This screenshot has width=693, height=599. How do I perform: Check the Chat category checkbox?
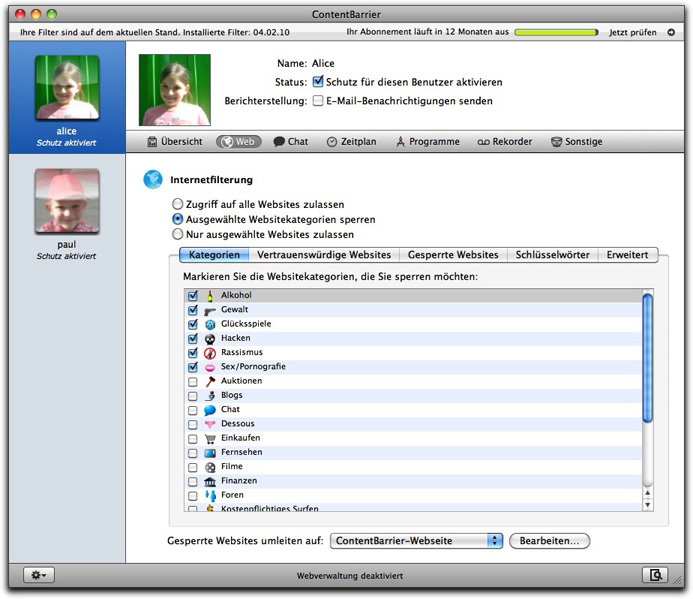coord(193,410)
